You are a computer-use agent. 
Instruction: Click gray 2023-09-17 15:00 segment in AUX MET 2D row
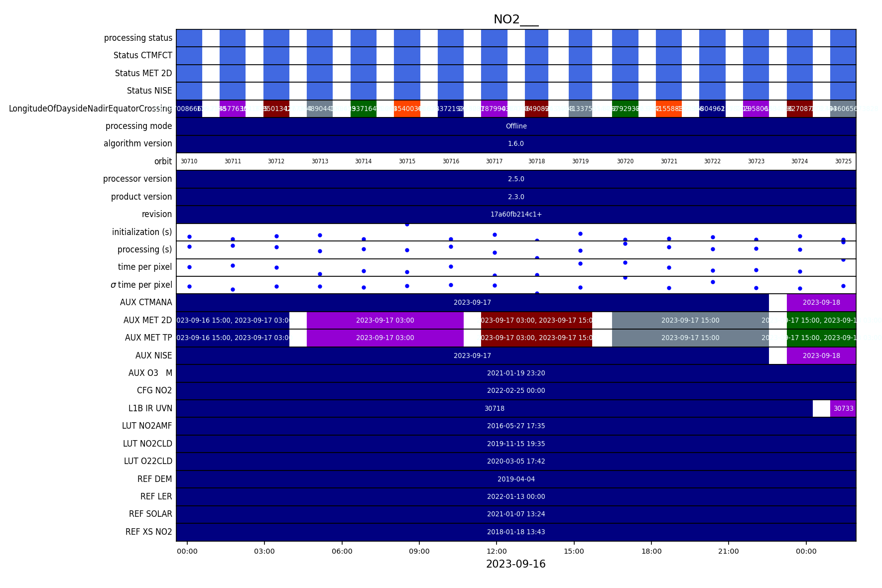(x=690, y=320)
